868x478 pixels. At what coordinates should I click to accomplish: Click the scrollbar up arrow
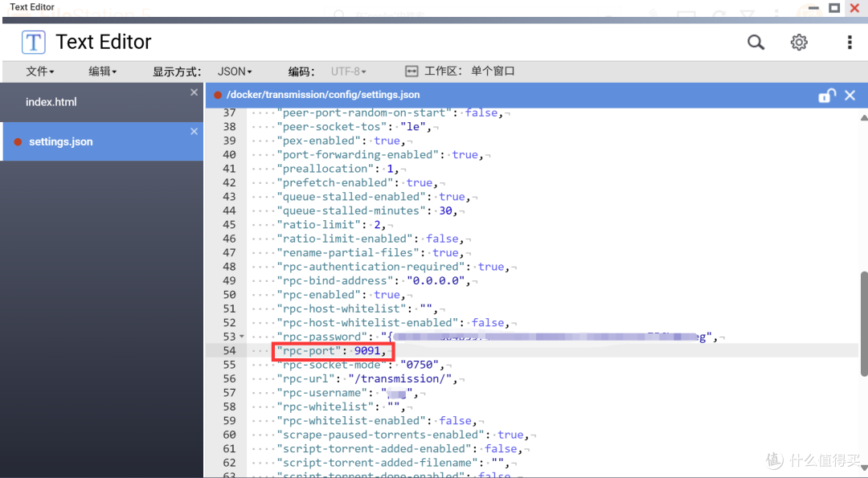click(863, 117)
